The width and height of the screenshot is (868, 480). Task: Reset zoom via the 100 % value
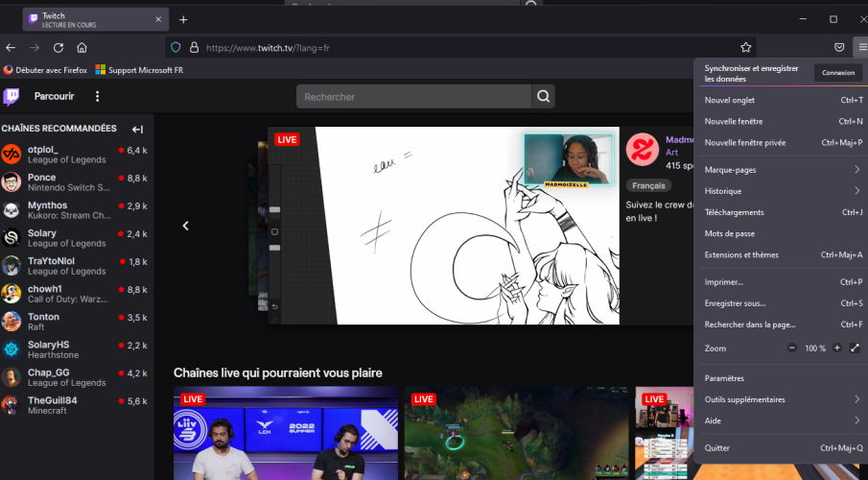click(815, 348)
